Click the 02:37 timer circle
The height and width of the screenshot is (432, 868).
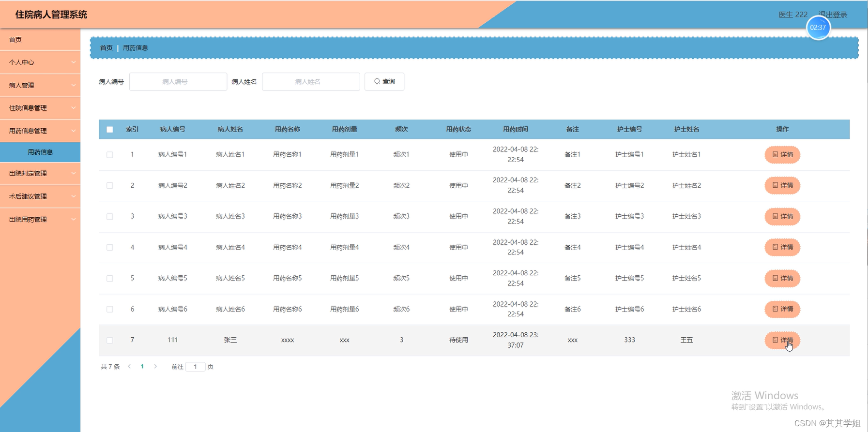click(x=818, y=28)
